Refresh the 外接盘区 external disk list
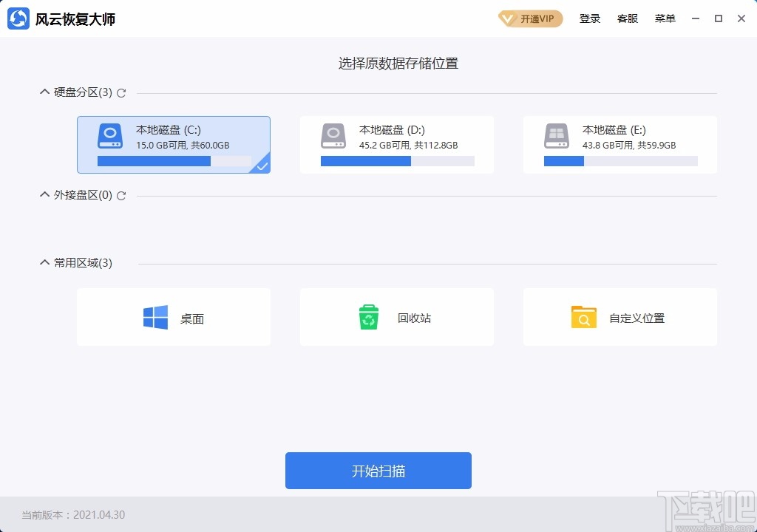The width and height of the screenshot is (757, 532). coord(122,196)
